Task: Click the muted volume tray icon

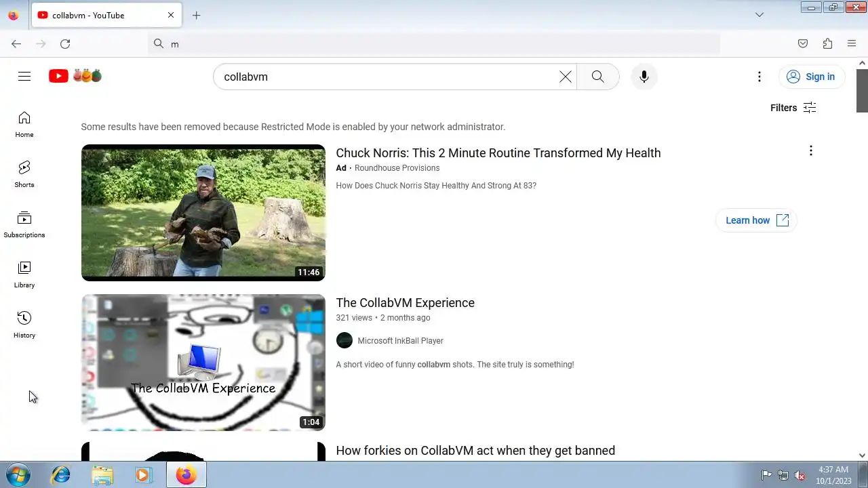Action: 800,475
